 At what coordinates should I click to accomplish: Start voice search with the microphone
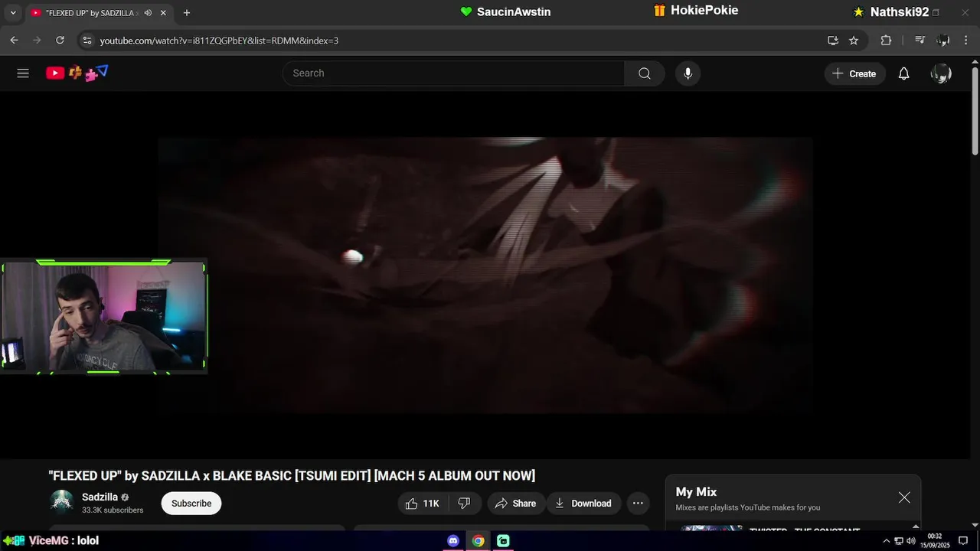688,73
